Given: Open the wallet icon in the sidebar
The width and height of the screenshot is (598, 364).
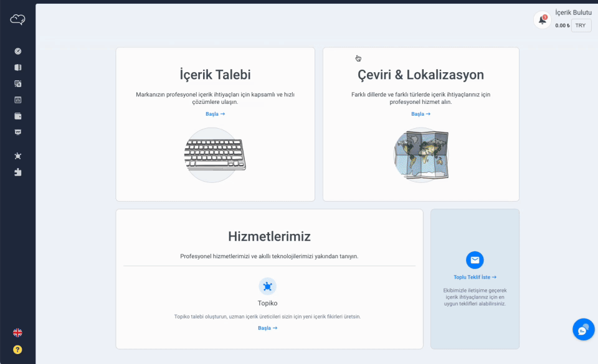Looking at the screenshot, I should (18, 116).
